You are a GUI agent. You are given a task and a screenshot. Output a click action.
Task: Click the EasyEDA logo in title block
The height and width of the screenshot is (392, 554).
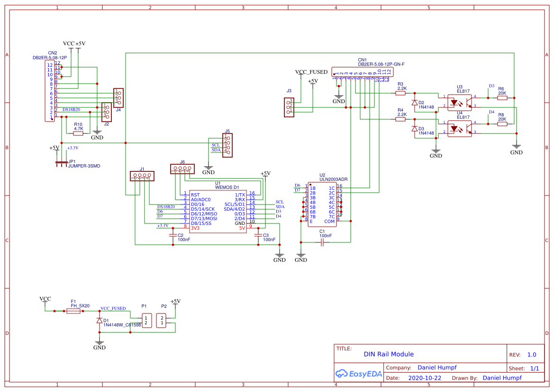[359, 374]
